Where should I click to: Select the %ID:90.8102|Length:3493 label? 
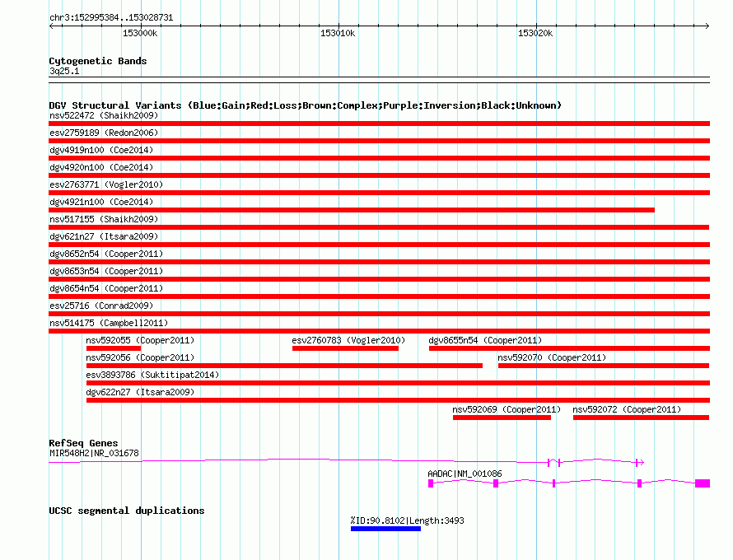click(407, 520)
